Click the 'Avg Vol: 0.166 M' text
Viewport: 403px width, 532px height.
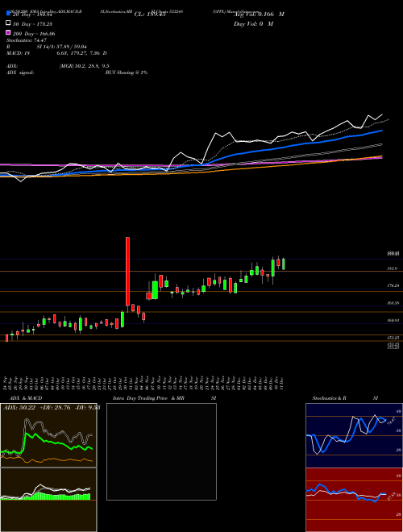[x=259, y=15]
